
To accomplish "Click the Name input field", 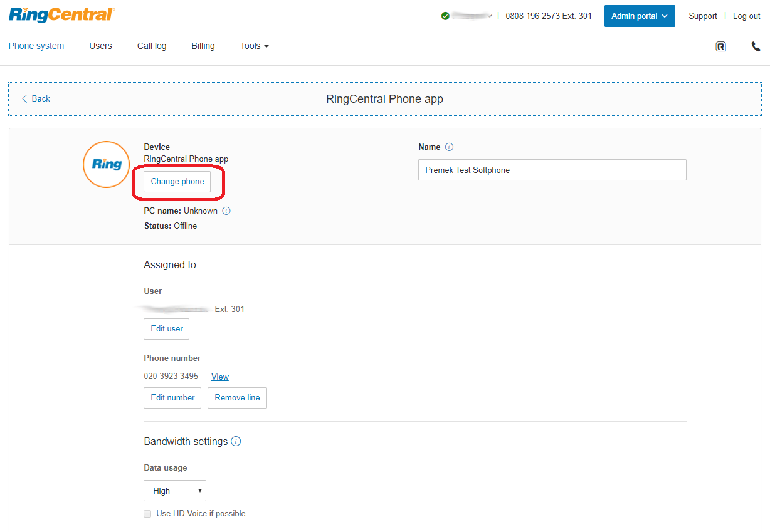I will coord(552,170).
